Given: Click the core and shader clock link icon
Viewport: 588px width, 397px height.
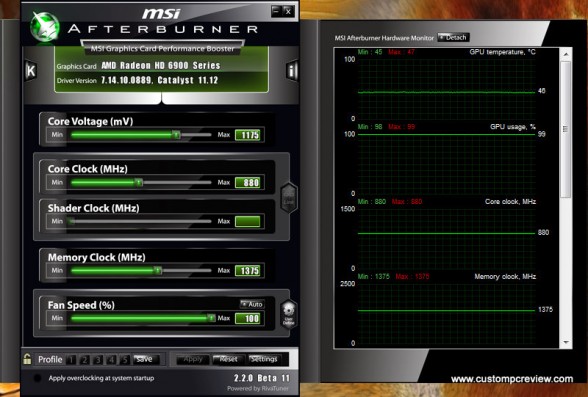Looking at the screenshot, I should click(x=289, y=198).
